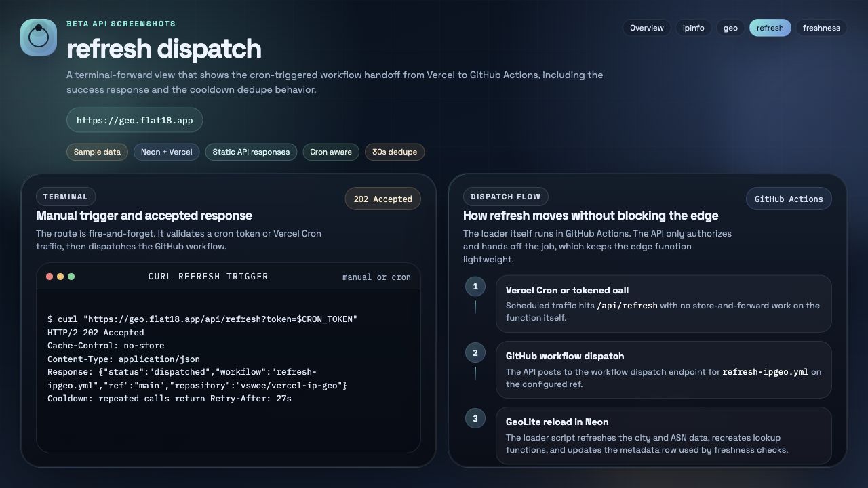Click the 'GeoLite reload in Neon' card heading
The width and height of the screenshot is (868, 488).
click(x=557, y=422)
